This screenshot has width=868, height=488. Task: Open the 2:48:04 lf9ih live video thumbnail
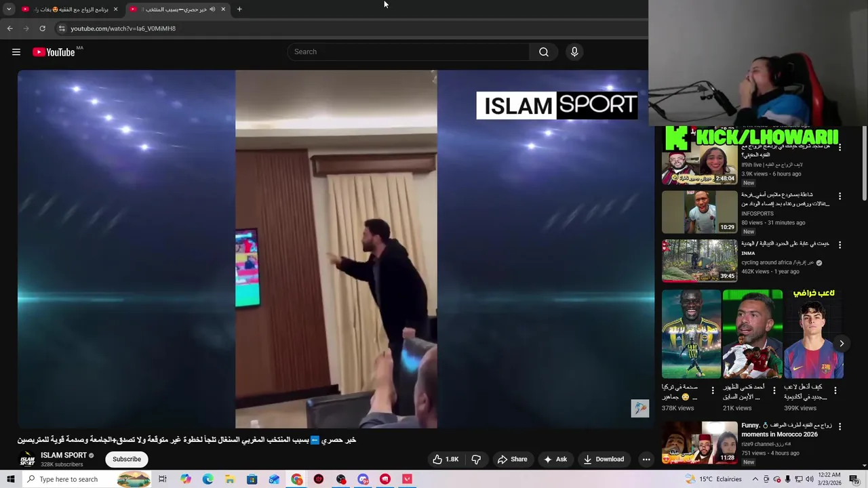[699, 163]
